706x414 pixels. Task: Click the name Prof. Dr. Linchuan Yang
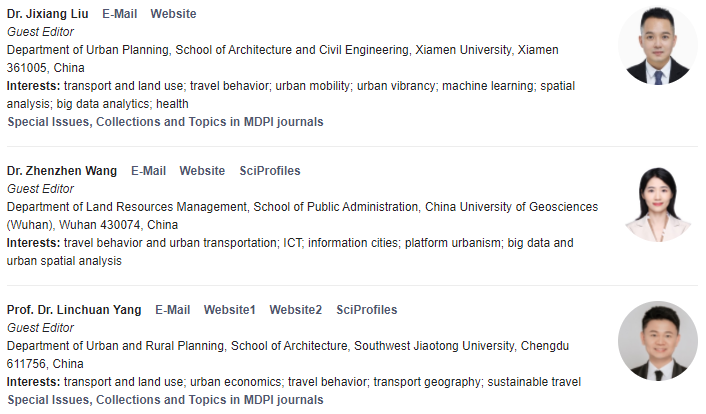(x=74, y=310)
